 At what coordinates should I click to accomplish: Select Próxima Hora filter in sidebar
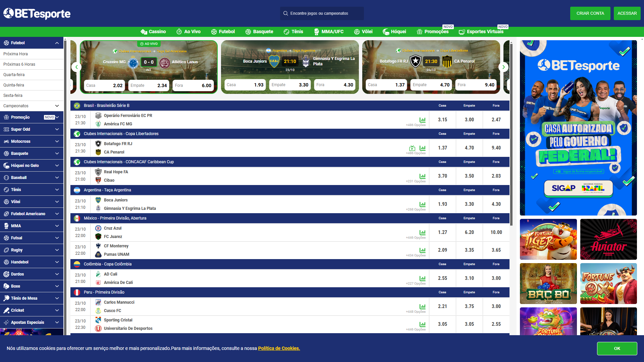32,54
